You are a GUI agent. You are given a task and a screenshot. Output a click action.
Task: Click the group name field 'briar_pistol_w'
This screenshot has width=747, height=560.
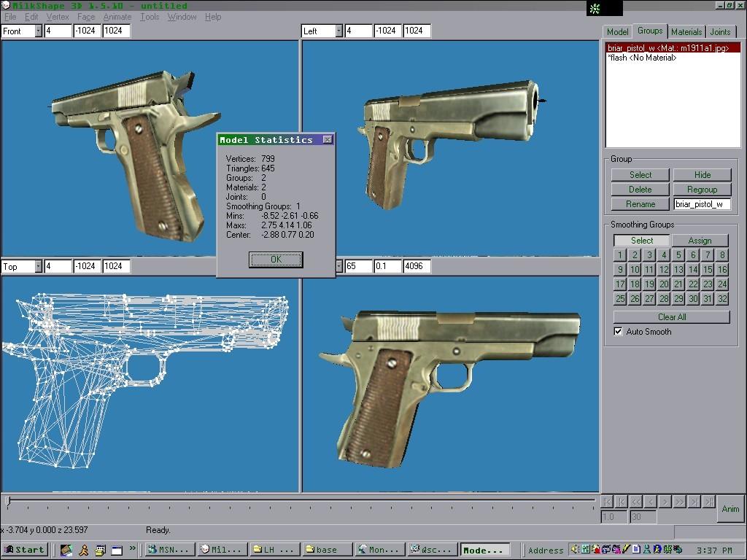click(x=701, y=204)
